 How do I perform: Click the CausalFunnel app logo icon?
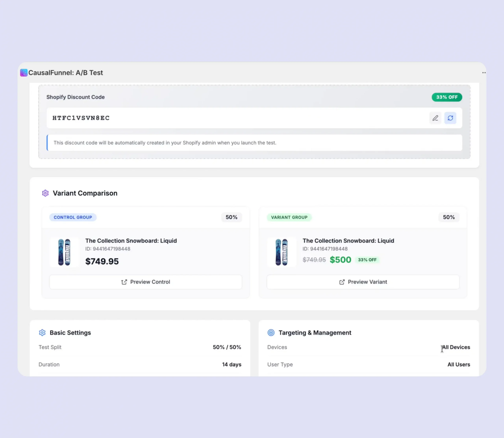24,73
